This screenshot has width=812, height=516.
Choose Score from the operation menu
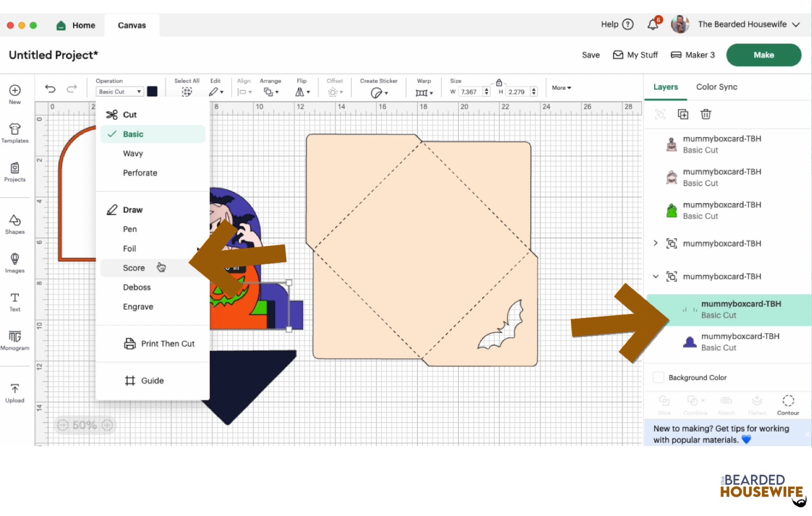pos(134,268)
